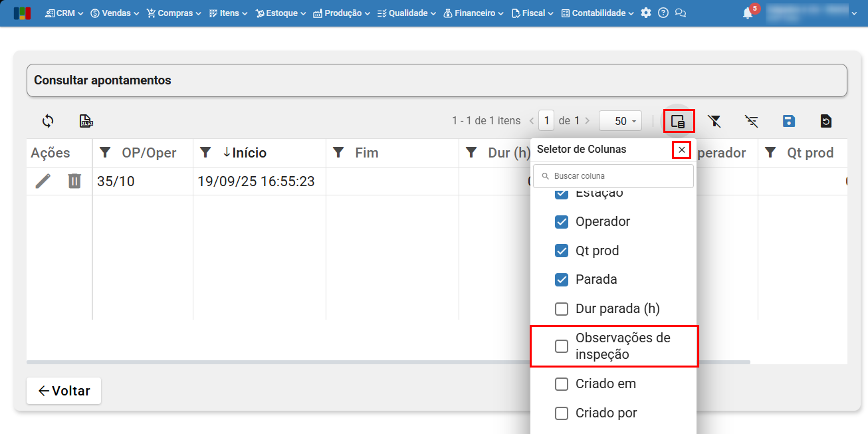
Task: Expand the page size dropdown showing 50
Action: 620,121
